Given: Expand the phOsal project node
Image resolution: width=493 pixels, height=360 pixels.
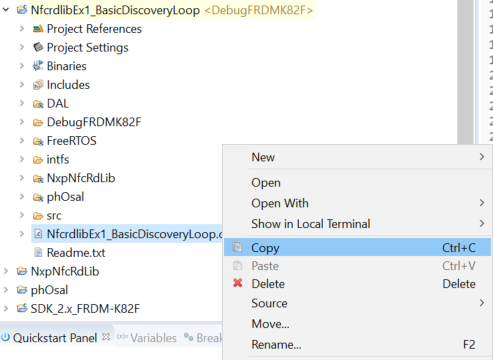Looking at the screenshot, I should coord(6,290).
